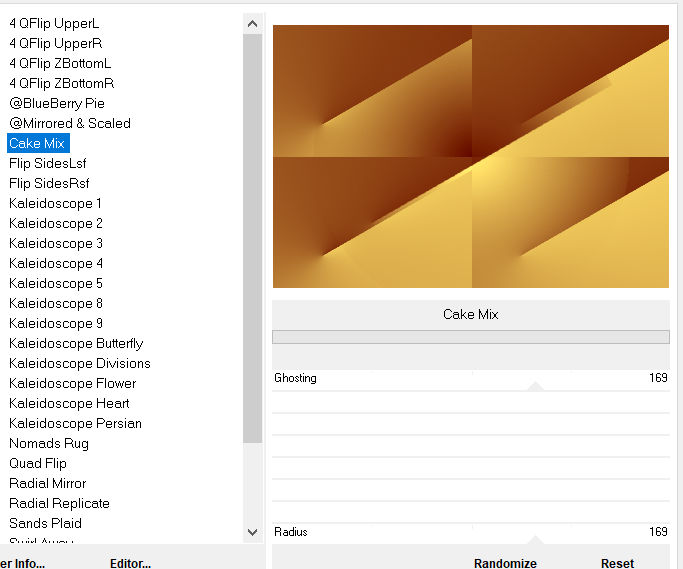Viewport: 683px width, 569px height.
Task: Choose Radial Mirror in filter list
Action: pos(48,483)
